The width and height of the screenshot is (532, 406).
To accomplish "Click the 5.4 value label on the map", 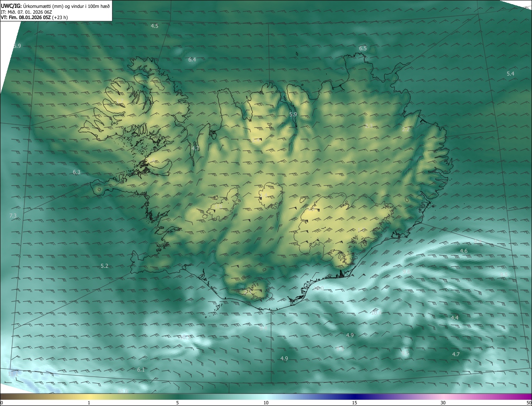I will (x=510, y=74).
